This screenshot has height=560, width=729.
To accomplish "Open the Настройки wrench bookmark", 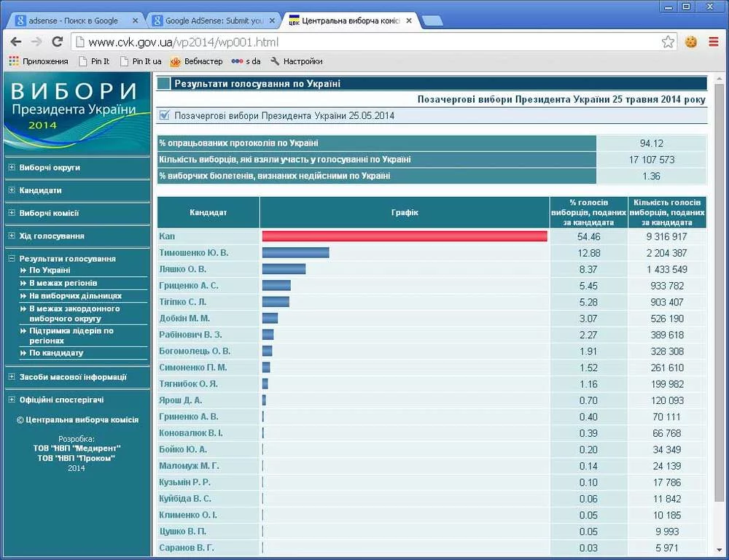I will [x=296, y=61].
